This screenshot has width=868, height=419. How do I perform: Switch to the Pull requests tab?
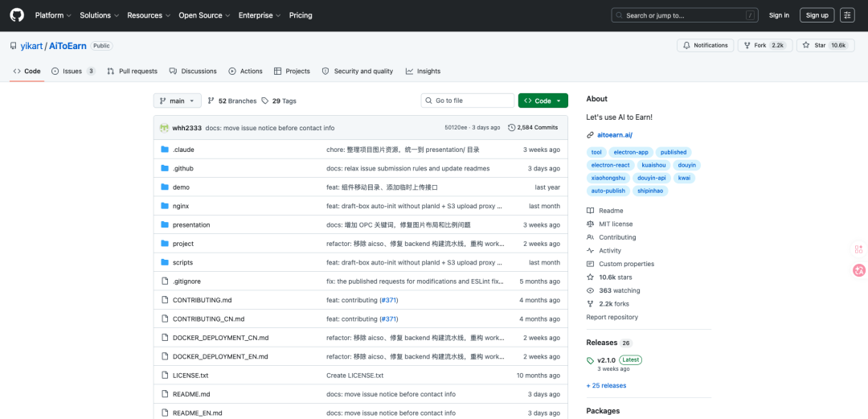tap(133, 71)
